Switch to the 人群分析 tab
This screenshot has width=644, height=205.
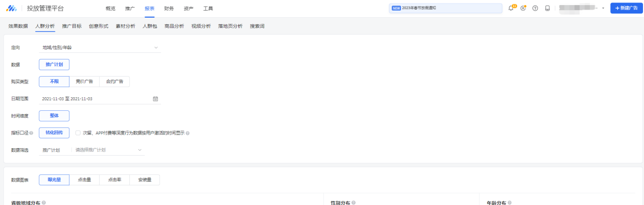45,26
